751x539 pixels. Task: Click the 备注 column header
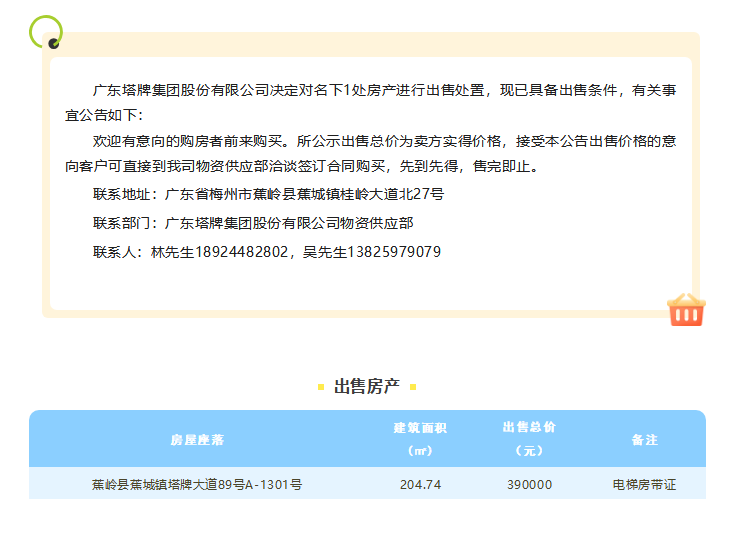tap(644, 440)
